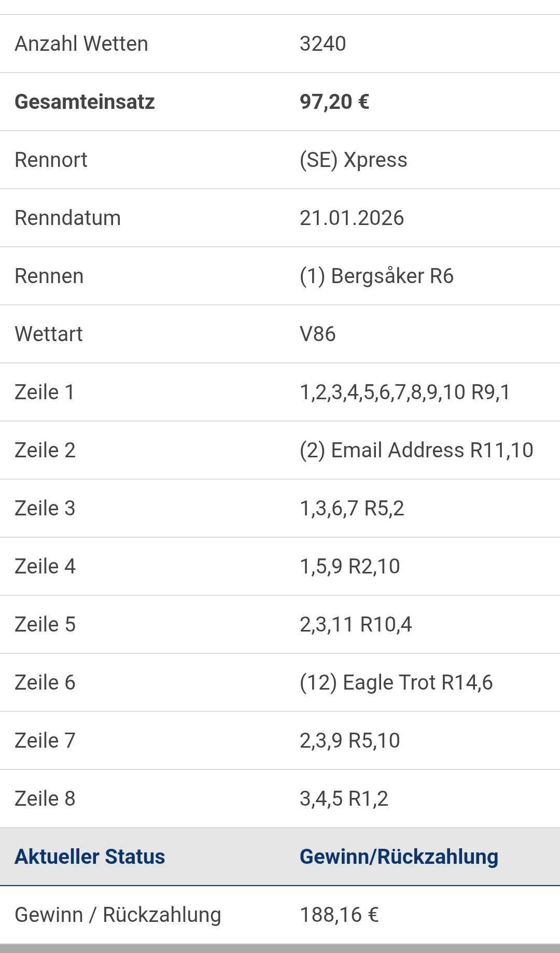Click Zeile 4 picks 1,5,9 R2,10
This screenshot has width=560, height=953.
point(349,567)
